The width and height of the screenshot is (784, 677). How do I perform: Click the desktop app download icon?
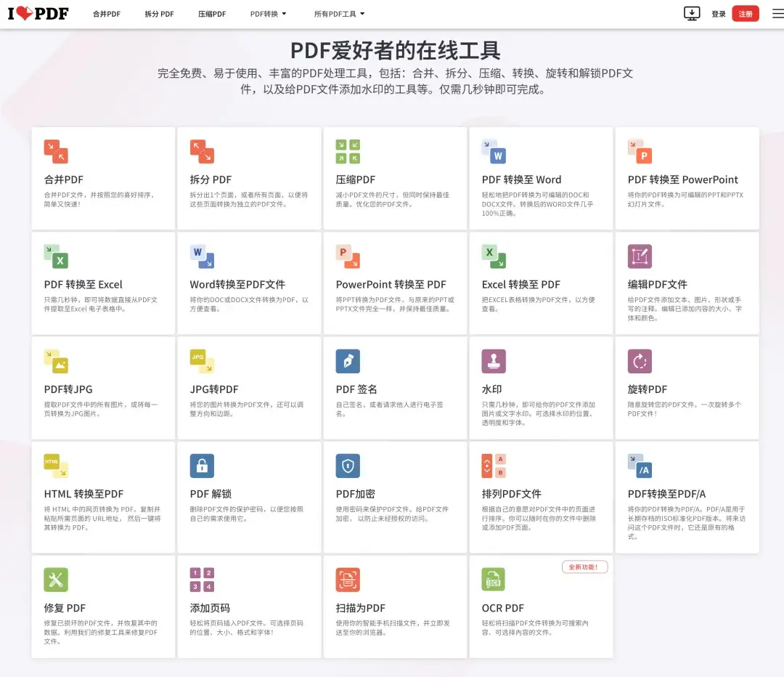click(x=692, y=14)
